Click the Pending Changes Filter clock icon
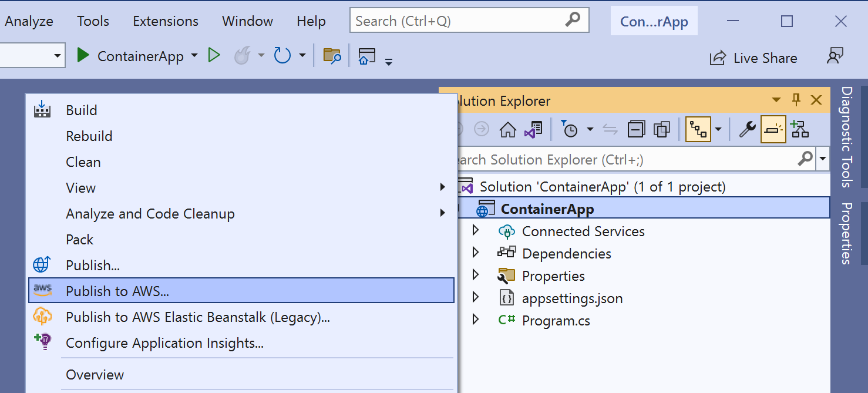The width and height of the screenshot is (868, 393). pyautogui.click(x=569, y=129)
